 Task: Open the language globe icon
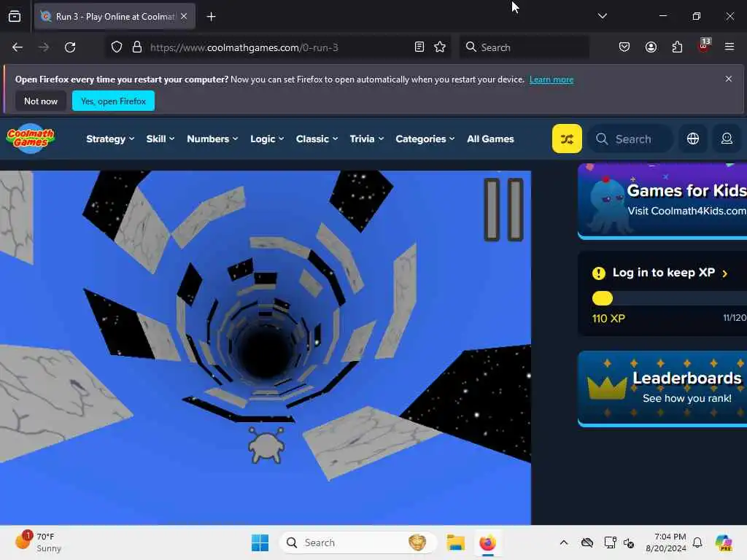pos(693,139)
